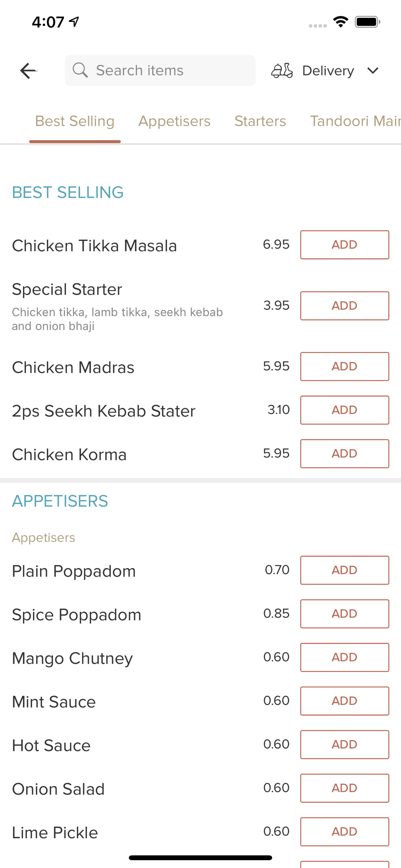Add 2ps Seekh Kebab Stater

pos(345,410)
